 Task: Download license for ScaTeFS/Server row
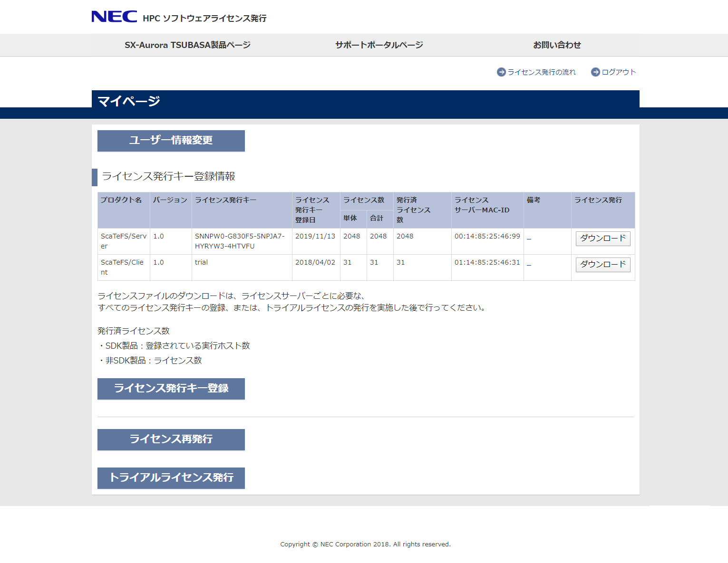603,239
